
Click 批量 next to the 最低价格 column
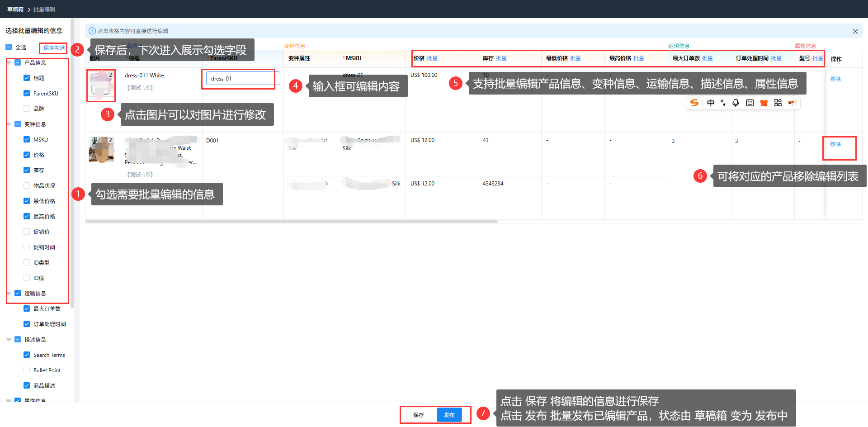tap(576, 58)
